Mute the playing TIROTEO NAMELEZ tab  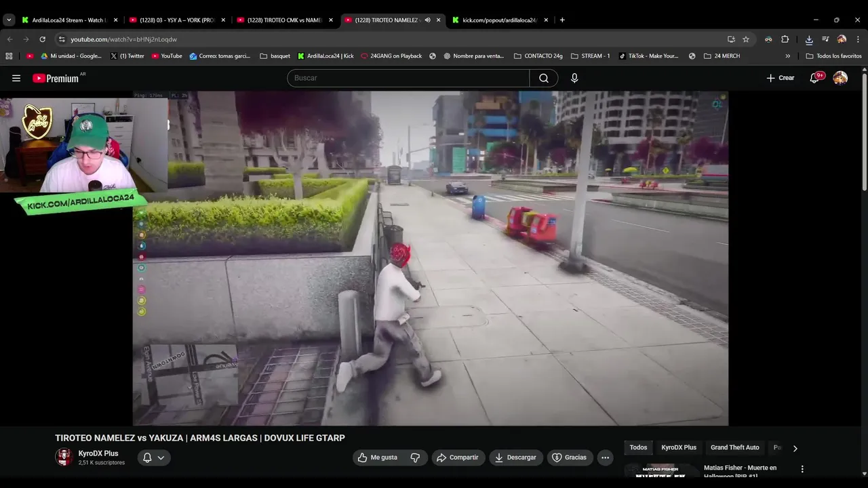coord(427,20)
